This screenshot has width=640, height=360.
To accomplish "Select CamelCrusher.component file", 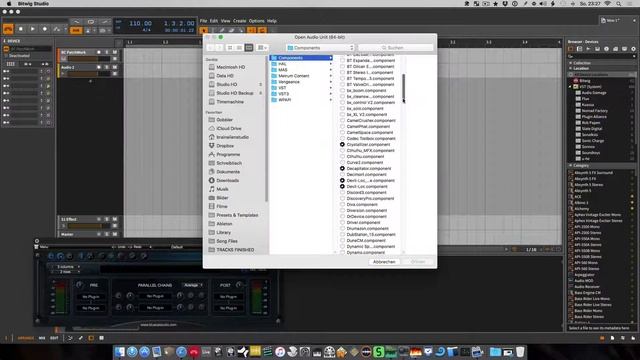I will point(371,120).
